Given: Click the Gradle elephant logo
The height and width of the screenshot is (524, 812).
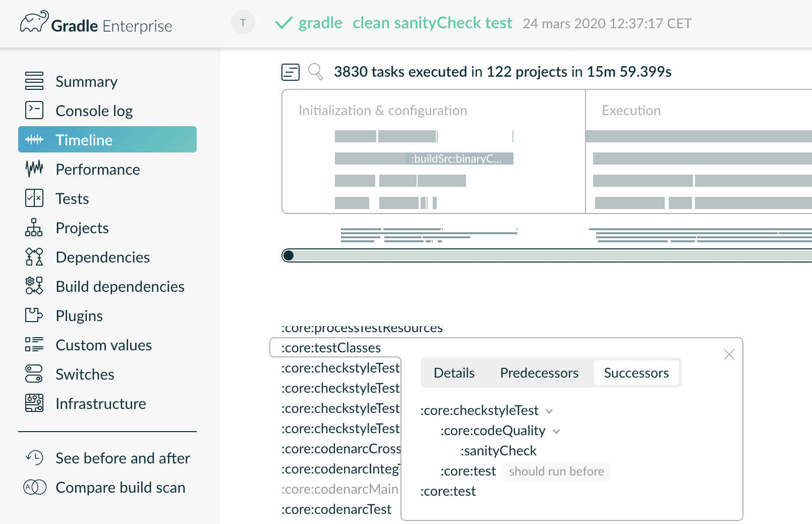Looking at the screenshot, I should pyautogui.click(x=34, y=22).
